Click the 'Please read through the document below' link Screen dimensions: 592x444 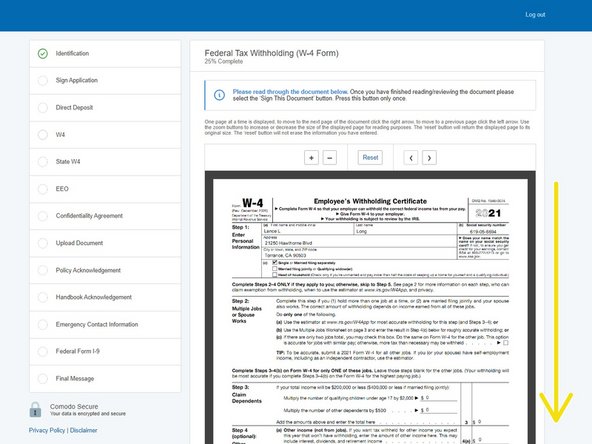pos(290,92)
